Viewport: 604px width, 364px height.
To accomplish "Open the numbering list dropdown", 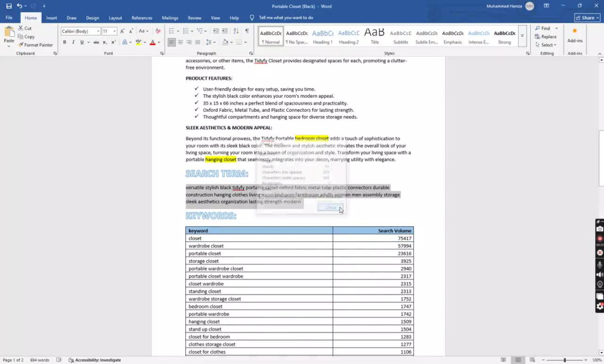I will (x=192, y=31).
